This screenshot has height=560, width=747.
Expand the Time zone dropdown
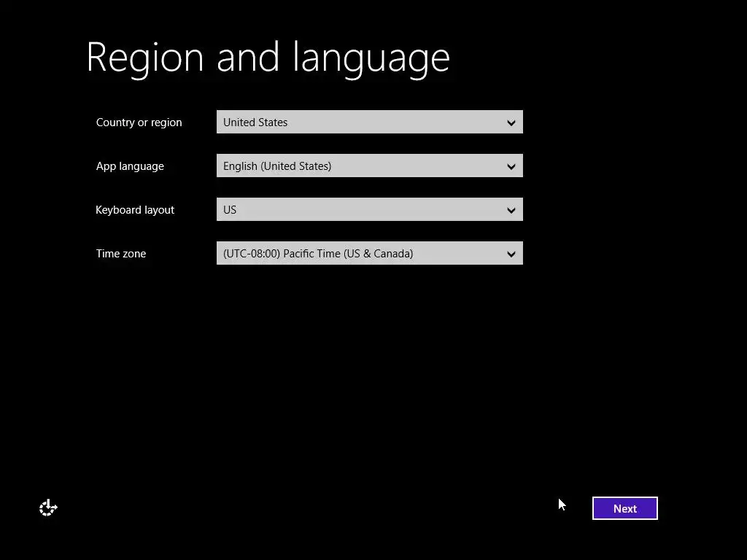(x=370, y=253)
